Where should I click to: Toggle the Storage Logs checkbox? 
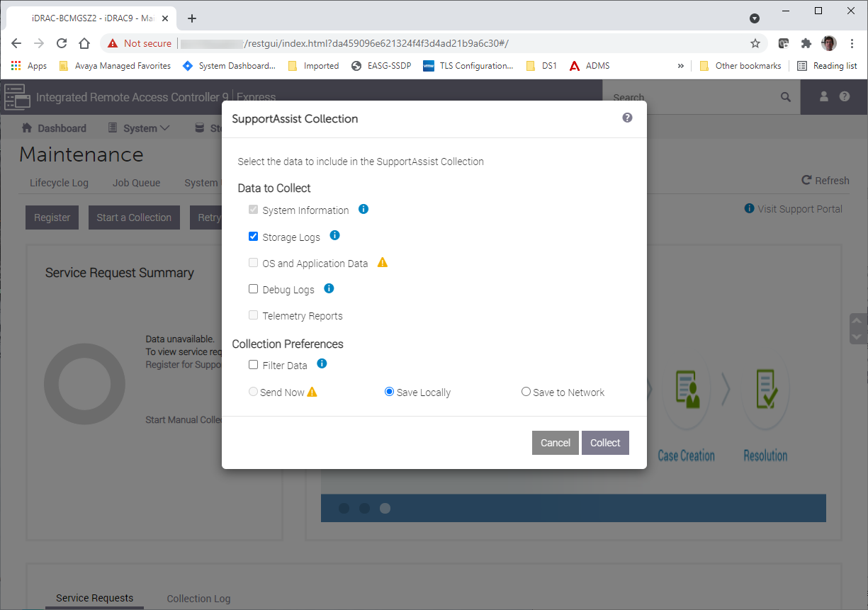pos(253,237)
